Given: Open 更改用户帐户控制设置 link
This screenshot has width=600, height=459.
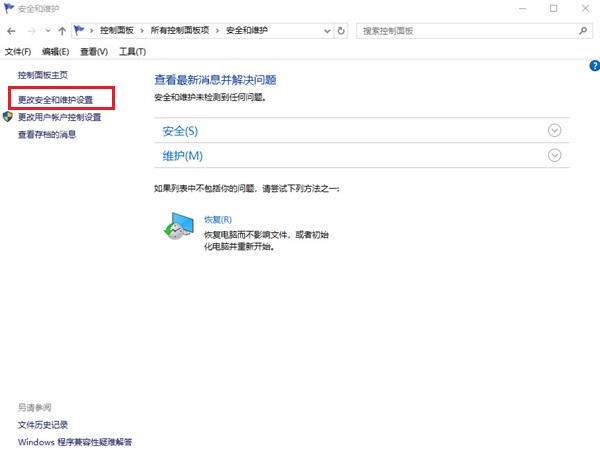Looking at the screenshot, I should [60, 117].
